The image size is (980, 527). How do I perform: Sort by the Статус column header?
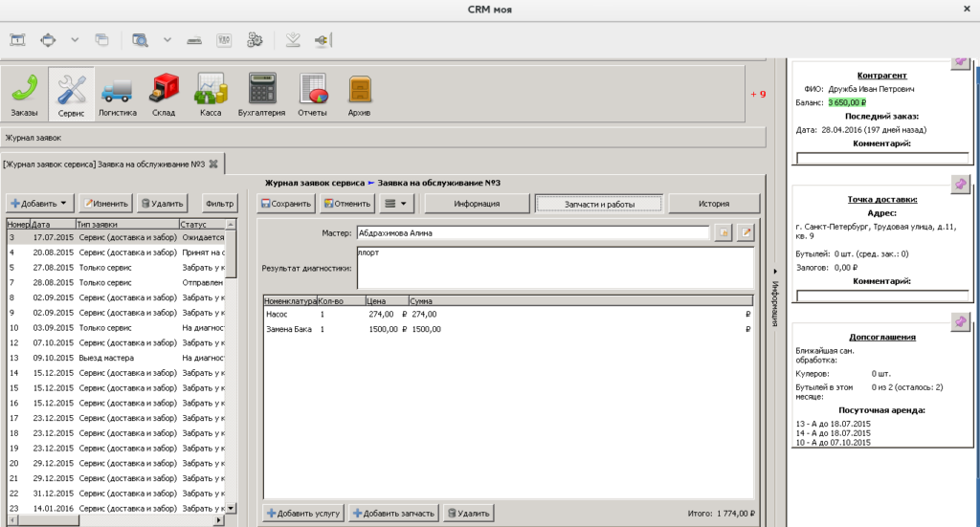tap(202, 224)
